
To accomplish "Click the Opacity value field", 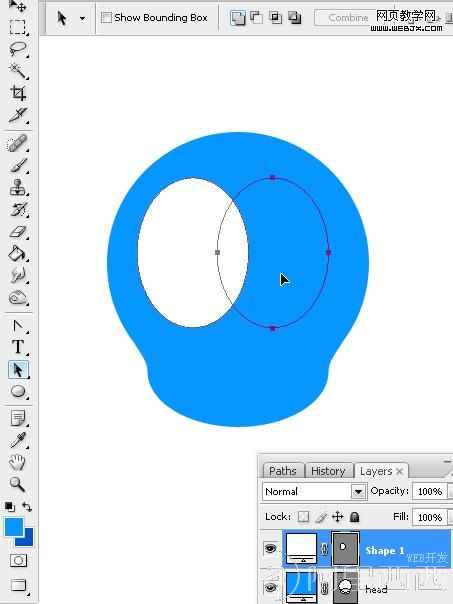I will point(429,492).
